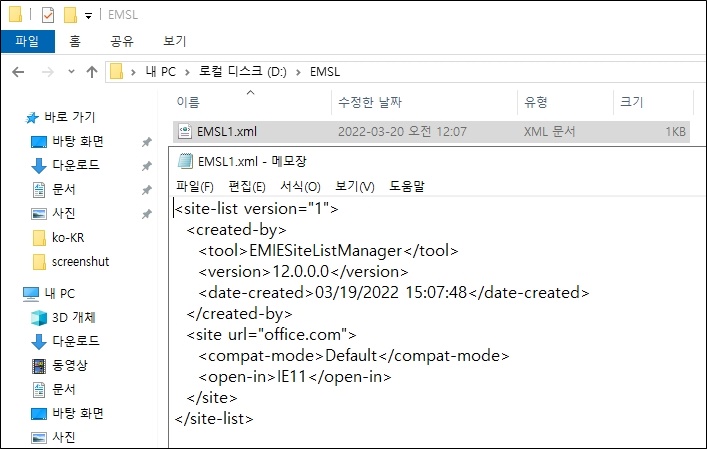Open pinned 사진 under 바로 가기
This screenshot has width=707, height=449.
pos(64,213)
